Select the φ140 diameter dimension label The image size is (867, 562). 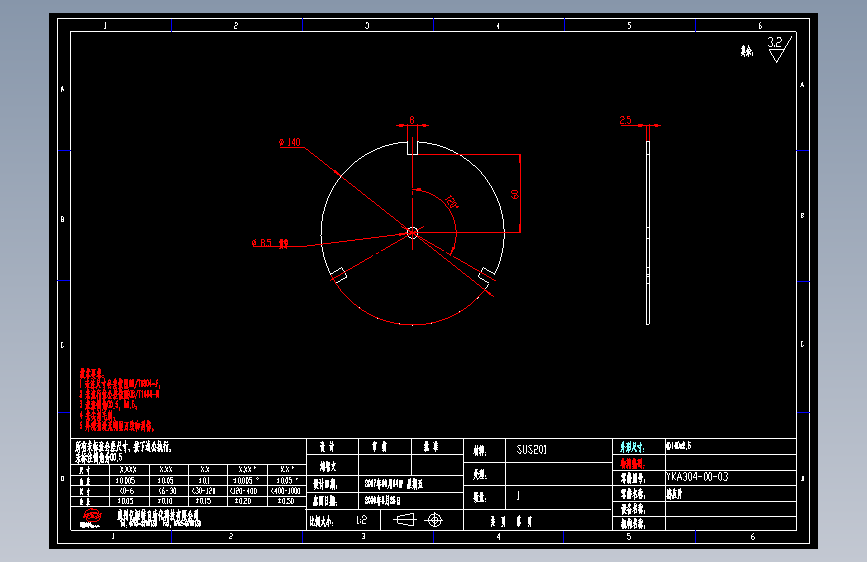(290, 142)
